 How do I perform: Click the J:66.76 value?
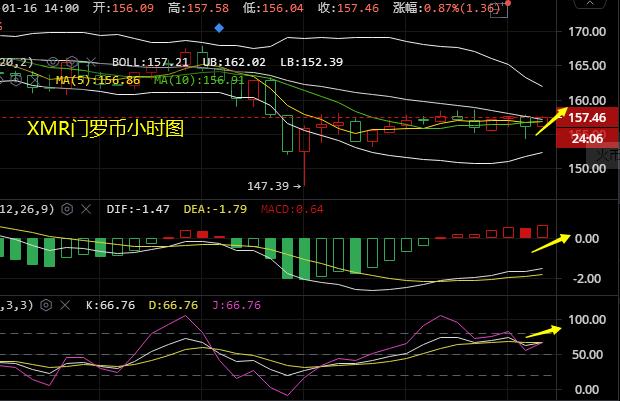[x=236, y=305]
